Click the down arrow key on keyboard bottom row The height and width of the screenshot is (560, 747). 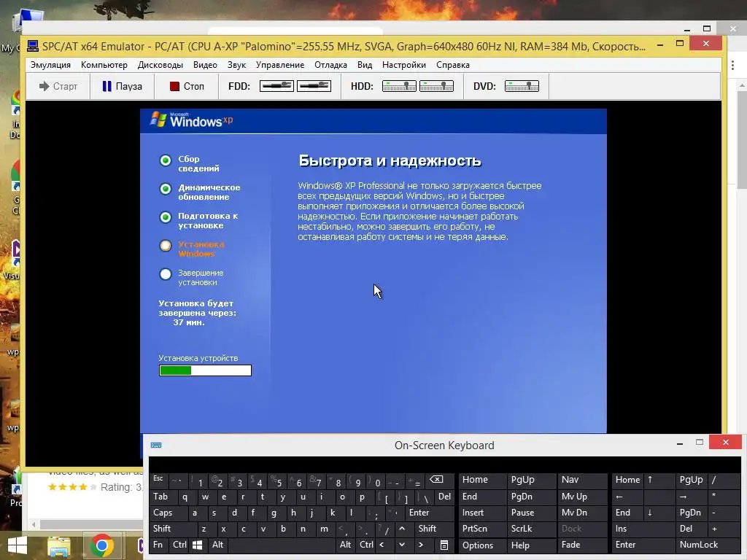click(402, 545)
